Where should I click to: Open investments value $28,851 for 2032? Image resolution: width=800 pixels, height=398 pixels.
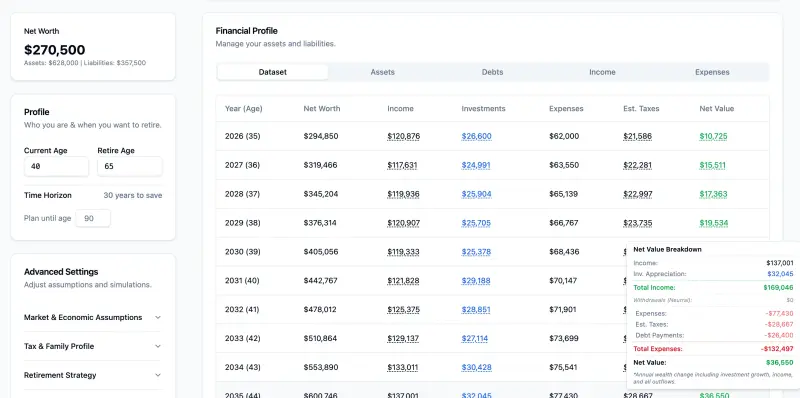click(476, 309)
